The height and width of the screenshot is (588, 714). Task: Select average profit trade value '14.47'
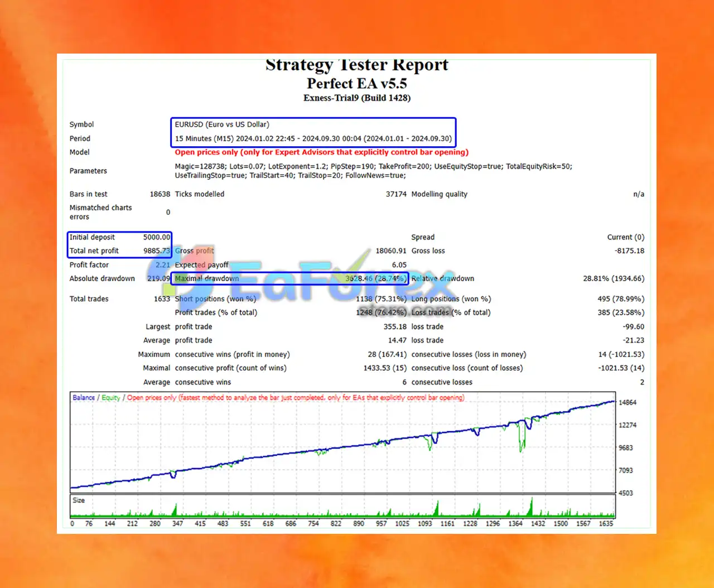coord(397,340)
